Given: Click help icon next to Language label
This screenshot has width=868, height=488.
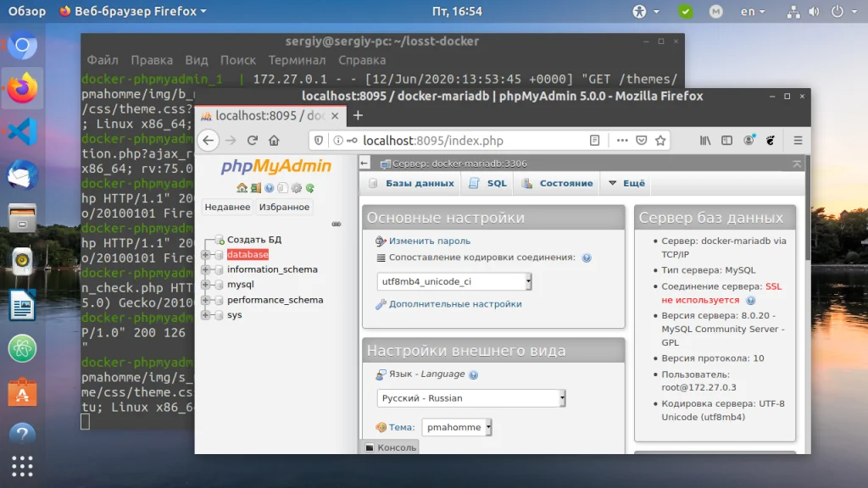Looking at the screenshot, I should (x=473, y=375).
